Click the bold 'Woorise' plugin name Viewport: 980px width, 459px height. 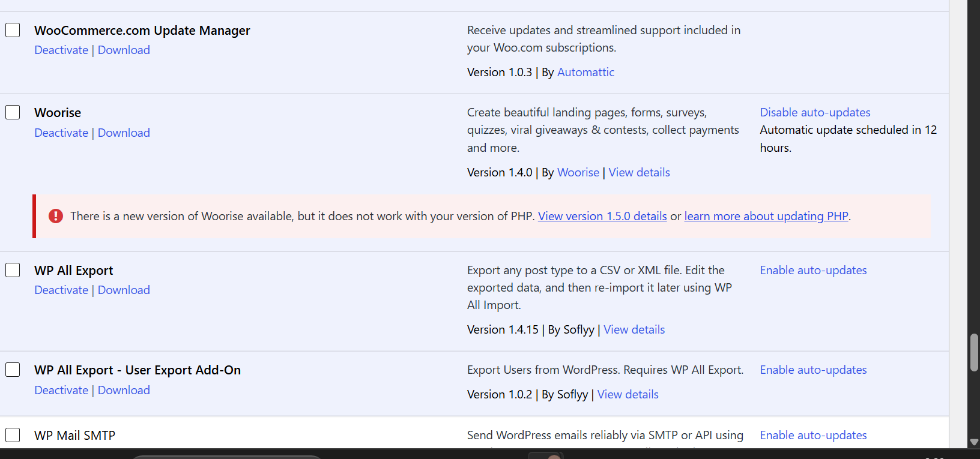(x=58, y=112)
